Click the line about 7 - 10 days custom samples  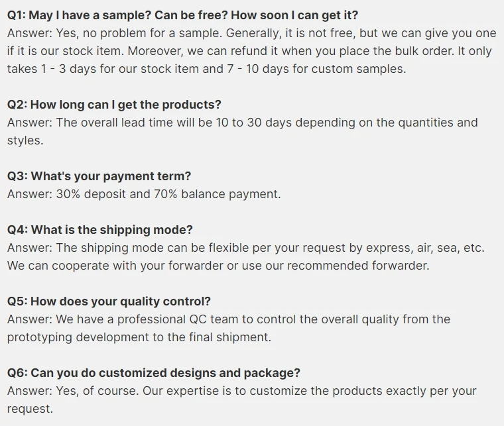[x=206, y=68]
